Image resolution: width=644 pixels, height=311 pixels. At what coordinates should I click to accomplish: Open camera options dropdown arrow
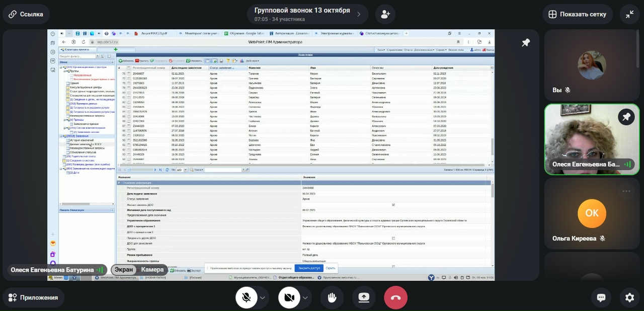[305, 297]
